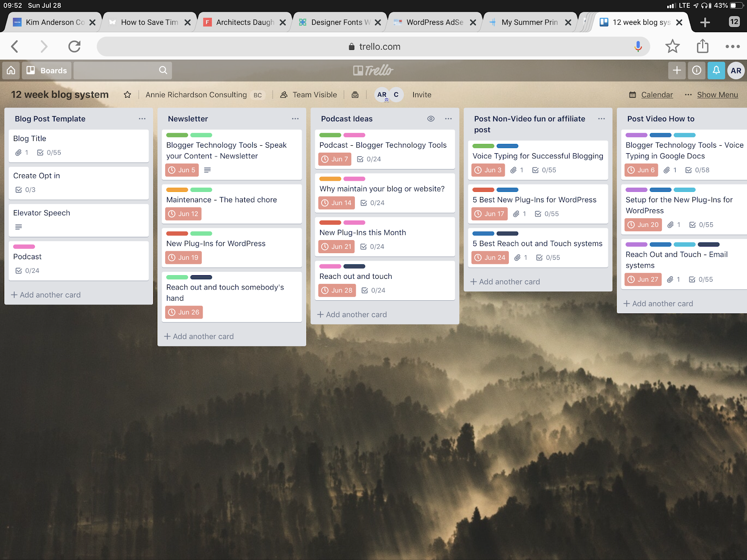Add another card to Blog Post Template
This screenshot has width=747, height=560.
point(46,295)
